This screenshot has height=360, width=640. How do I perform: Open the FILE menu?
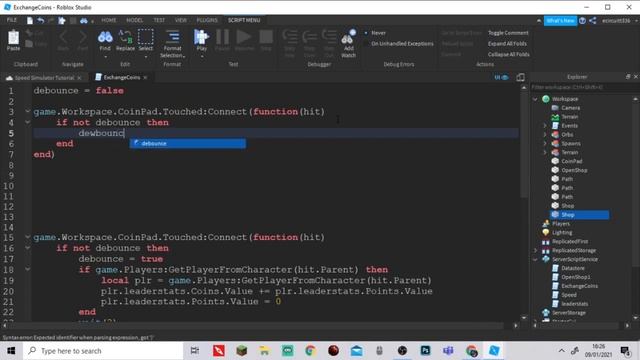[x=12, y=20]
